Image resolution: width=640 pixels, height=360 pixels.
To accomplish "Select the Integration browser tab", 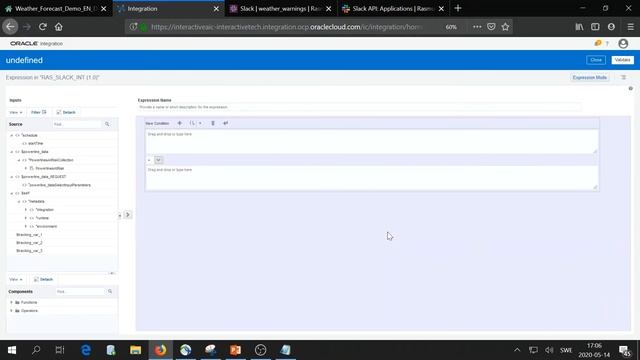I will pos(169,9).
